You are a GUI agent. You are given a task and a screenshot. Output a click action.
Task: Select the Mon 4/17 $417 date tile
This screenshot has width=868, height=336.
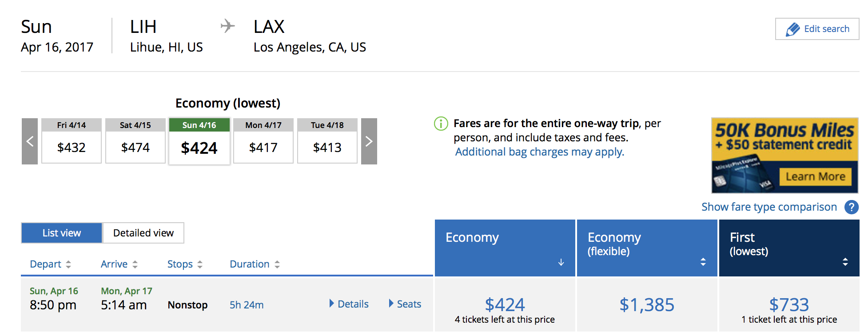coord(263,141)
